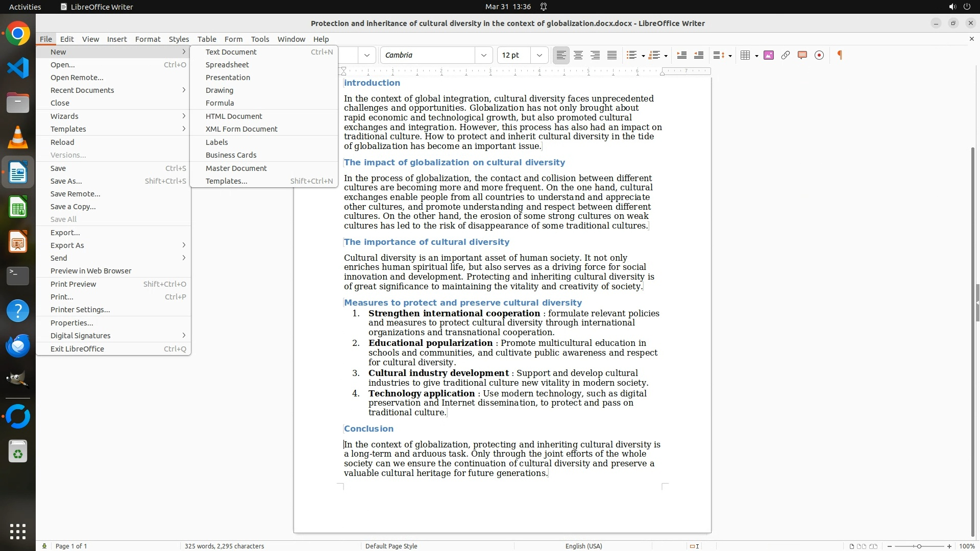Click the Insert Hyperlink chain icon
This screenshot has width=980, height=551.
pos(786,55)
